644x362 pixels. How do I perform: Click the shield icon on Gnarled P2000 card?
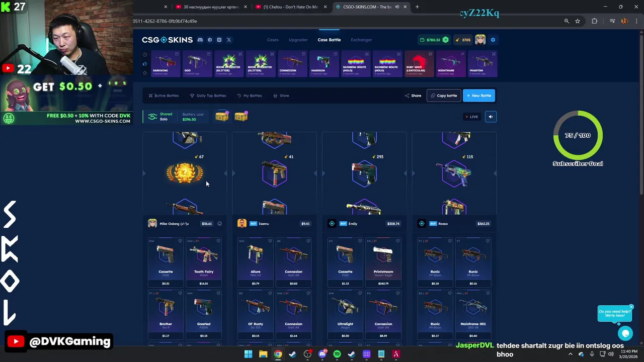point(218,293)
